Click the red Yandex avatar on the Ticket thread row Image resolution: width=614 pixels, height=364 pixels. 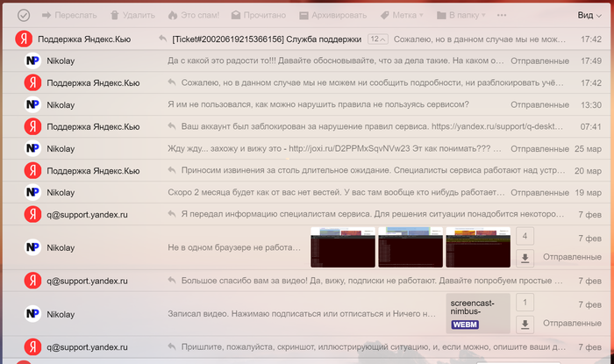click(x=24, y=39)
